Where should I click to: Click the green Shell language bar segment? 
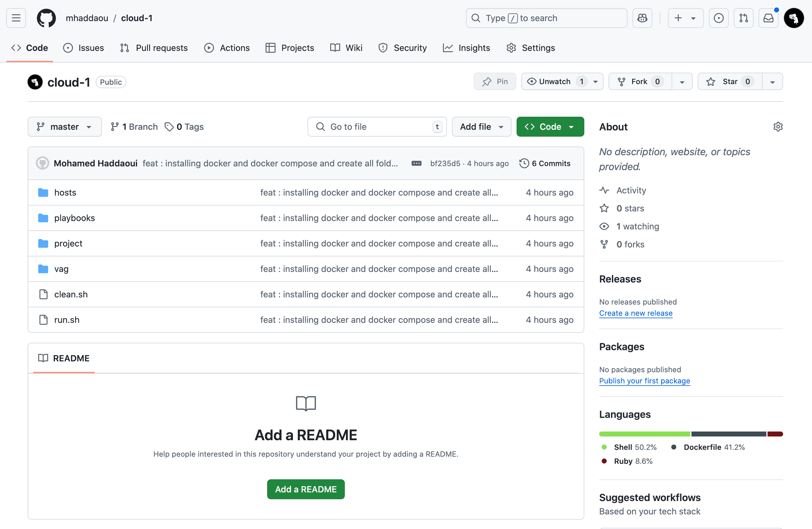[644, 434]
